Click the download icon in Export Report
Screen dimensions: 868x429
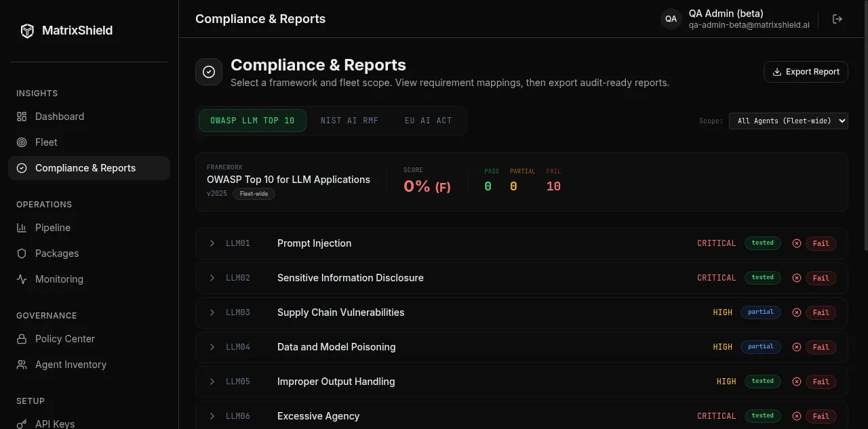tap(777, 72)
